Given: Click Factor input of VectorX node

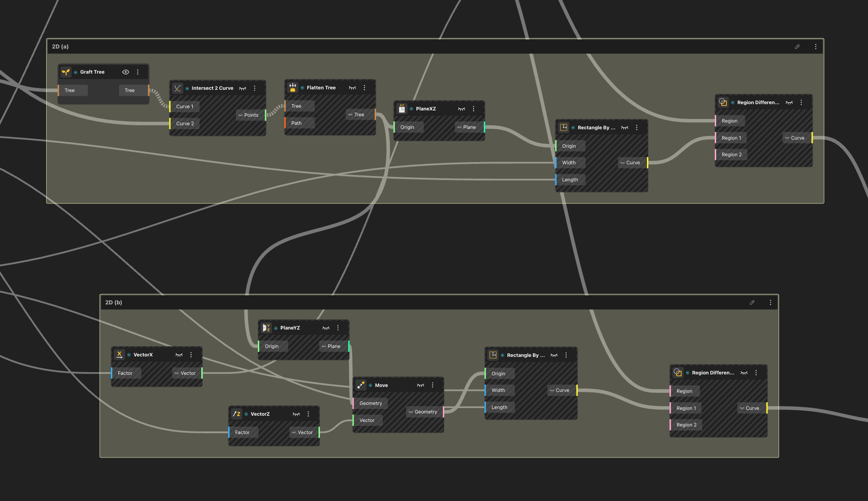Looking at the screenshot, I should click(125, 373).
